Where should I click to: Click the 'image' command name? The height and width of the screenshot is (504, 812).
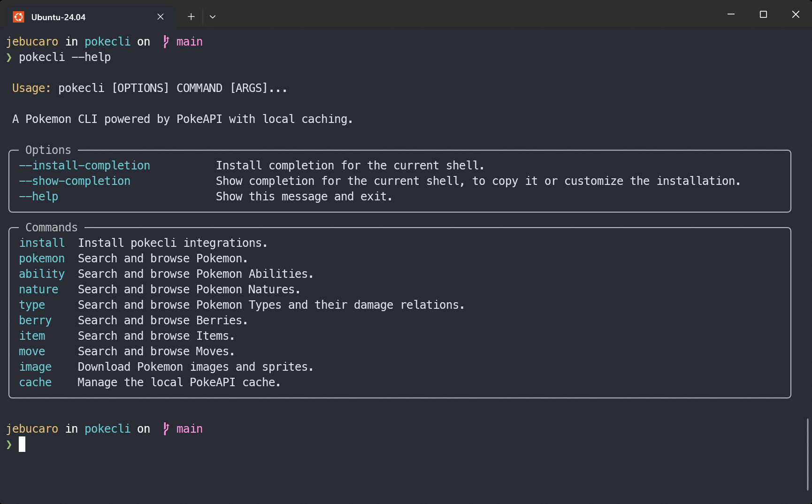click(x=35, y=367)
